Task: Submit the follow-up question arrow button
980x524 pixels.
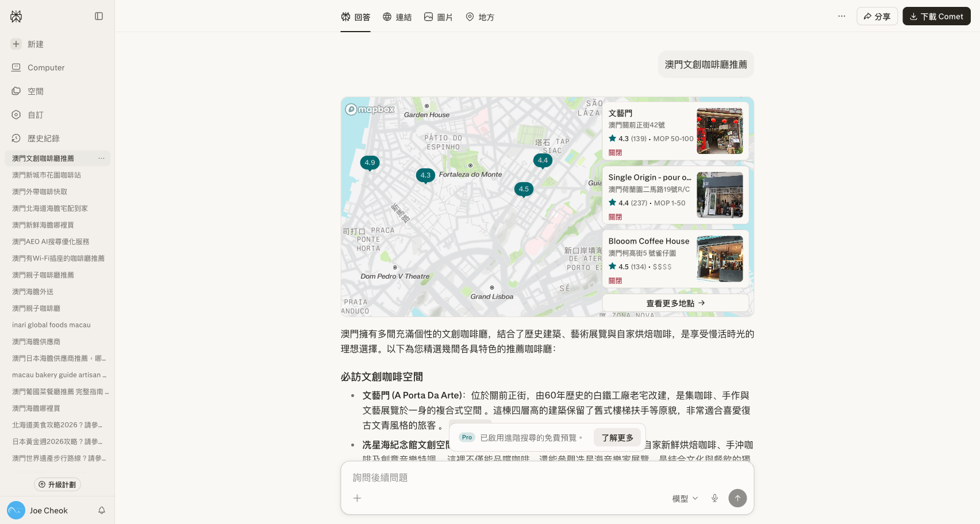Action: point(737,498)
